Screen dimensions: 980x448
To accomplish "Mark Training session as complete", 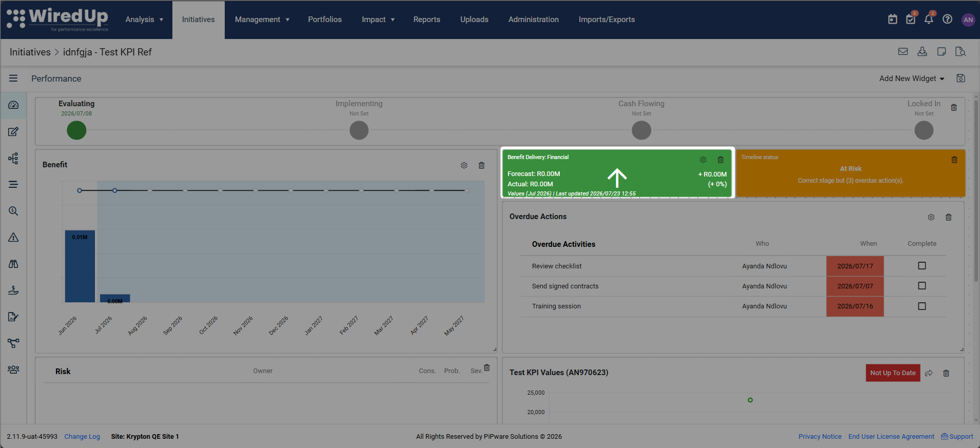I will pos(922,306).
